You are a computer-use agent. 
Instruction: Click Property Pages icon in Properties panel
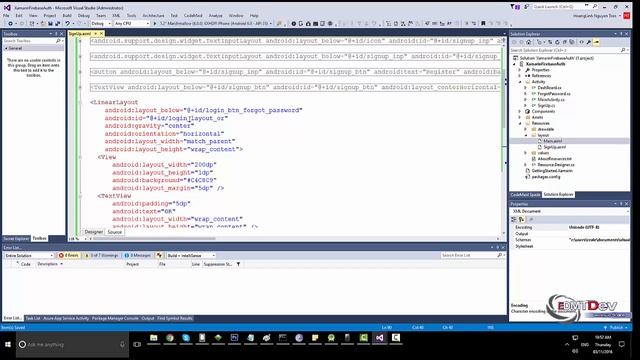[531, 220]
